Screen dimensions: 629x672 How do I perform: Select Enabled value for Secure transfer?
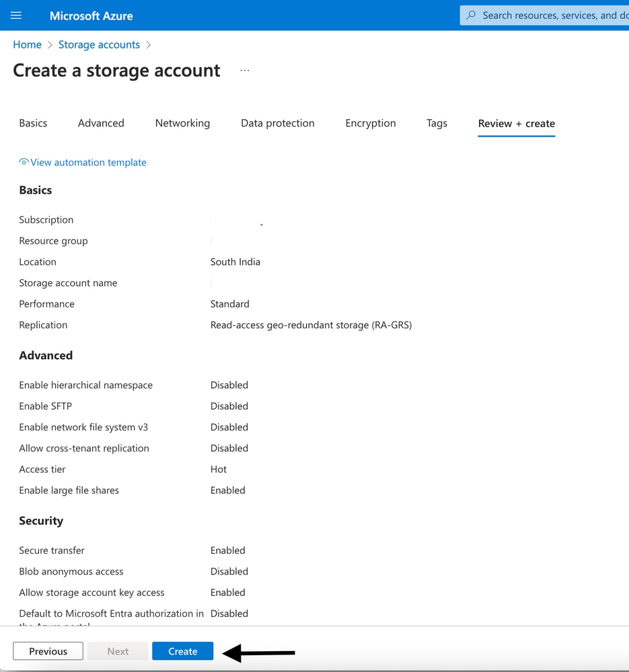click(228, 550)
